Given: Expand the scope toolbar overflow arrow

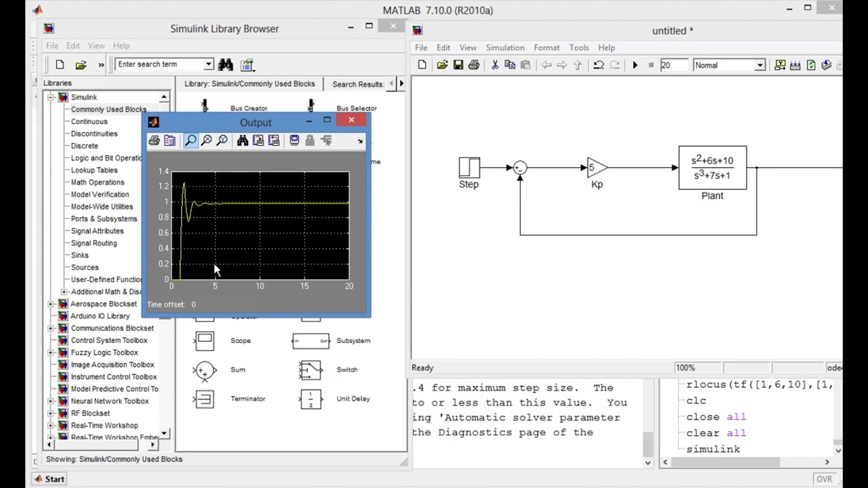Looking at the screenshot, I should (x=360, y=141).
